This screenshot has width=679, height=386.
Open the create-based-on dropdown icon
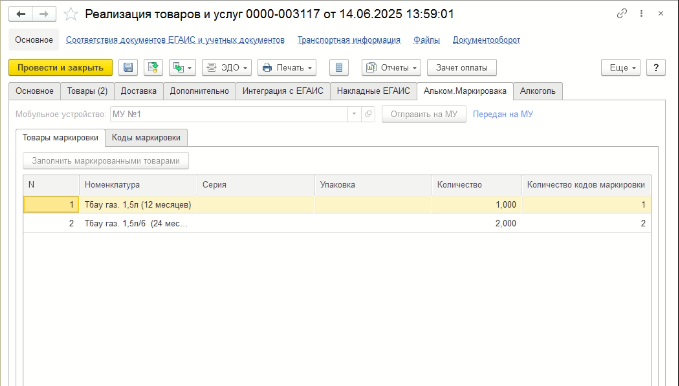pos(182,68)
